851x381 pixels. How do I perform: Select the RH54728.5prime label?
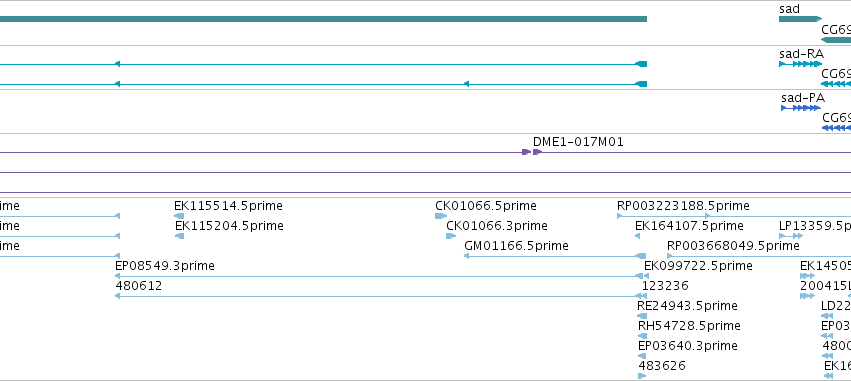click(x=689, y=326)
